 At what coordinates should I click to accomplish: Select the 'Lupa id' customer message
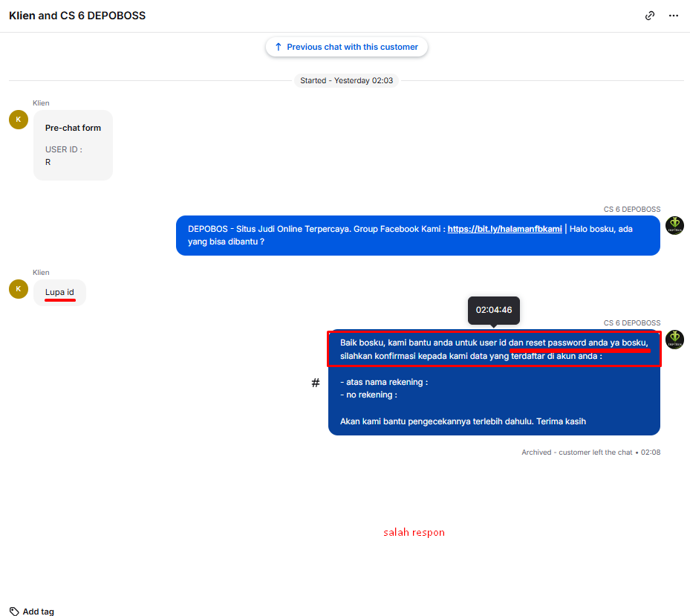coord(59,292)
